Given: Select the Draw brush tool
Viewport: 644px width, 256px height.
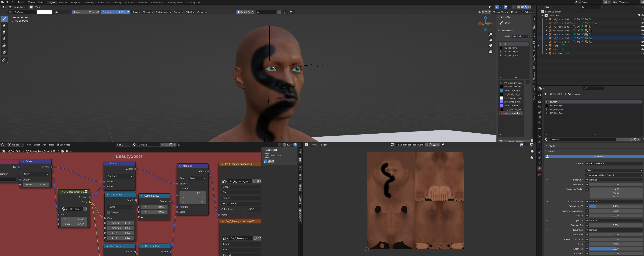Looking at the screenshot, I should click(4, 19).
